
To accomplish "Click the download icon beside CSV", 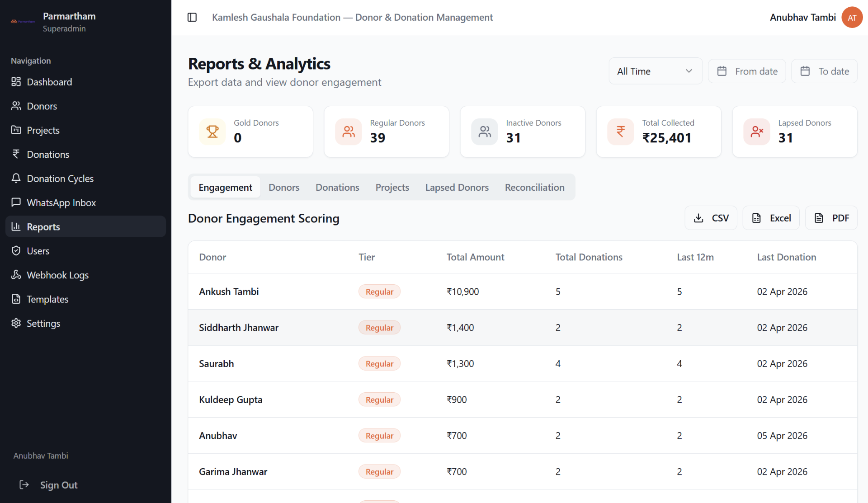I will point(699,217).
